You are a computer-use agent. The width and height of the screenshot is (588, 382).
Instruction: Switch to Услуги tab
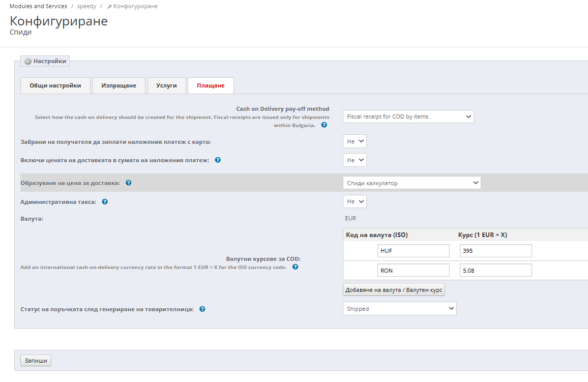click(166, 85)
